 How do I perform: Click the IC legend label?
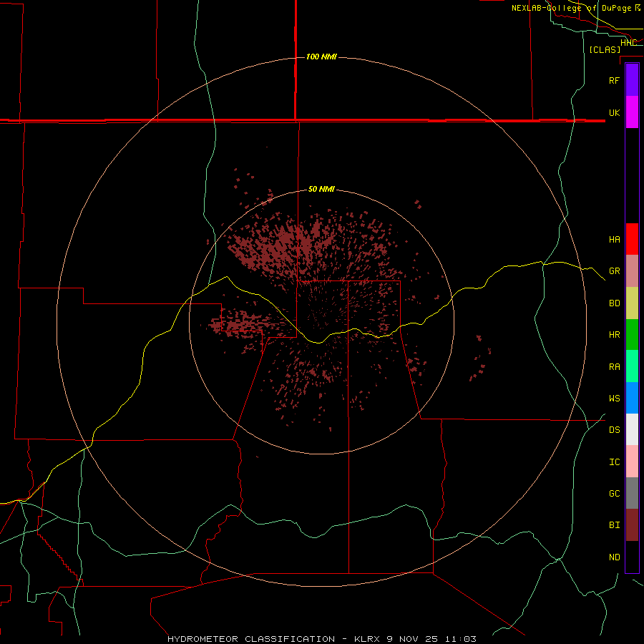click(x=614, y=462)
